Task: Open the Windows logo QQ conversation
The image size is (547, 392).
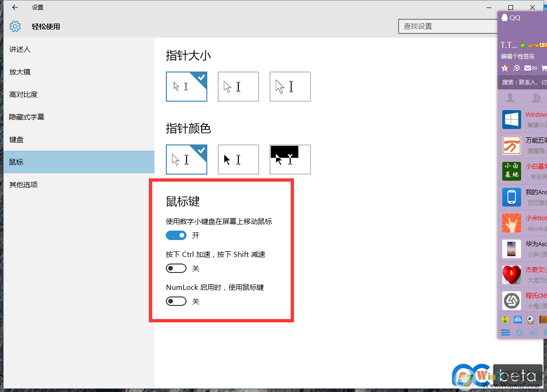Action: point(522,120)
